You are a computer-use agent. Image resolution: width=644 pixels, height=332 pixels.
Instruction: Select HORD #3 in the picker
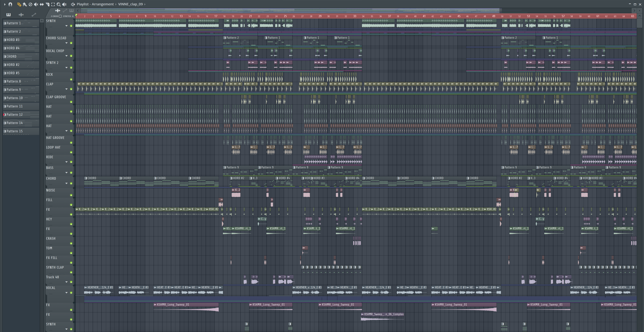tap(21, 40)
